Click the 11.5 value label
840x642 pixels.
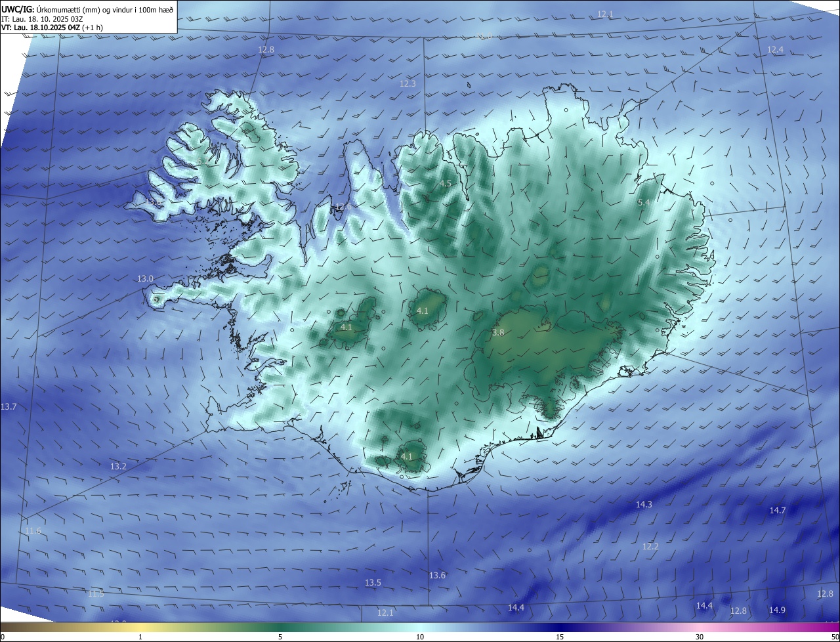tap(96, 593)
